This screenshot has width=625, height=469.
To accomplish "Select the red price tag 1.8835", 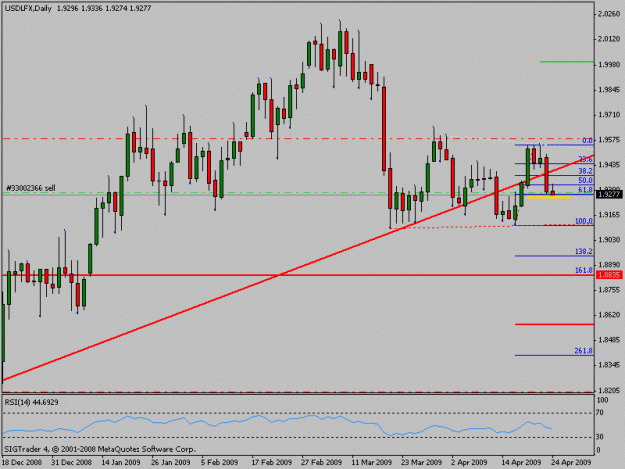I will point(609,275).
